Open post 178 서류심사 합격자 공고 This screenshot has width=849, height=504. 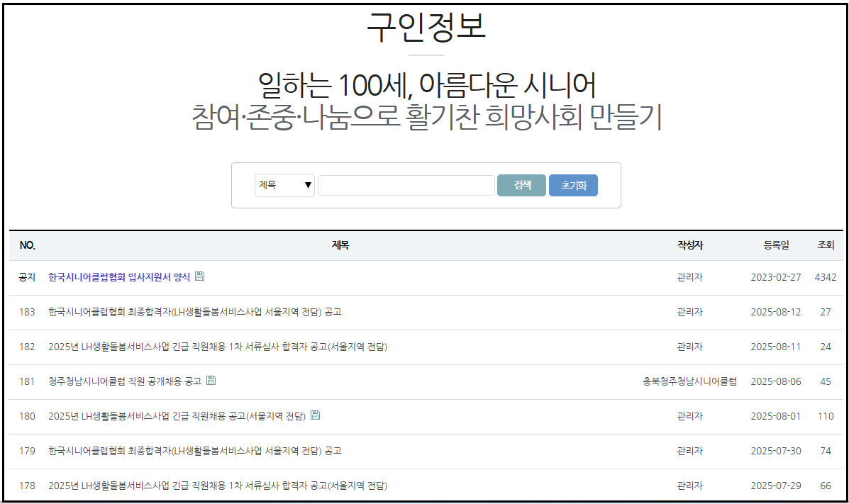click(x=218, y=486)
